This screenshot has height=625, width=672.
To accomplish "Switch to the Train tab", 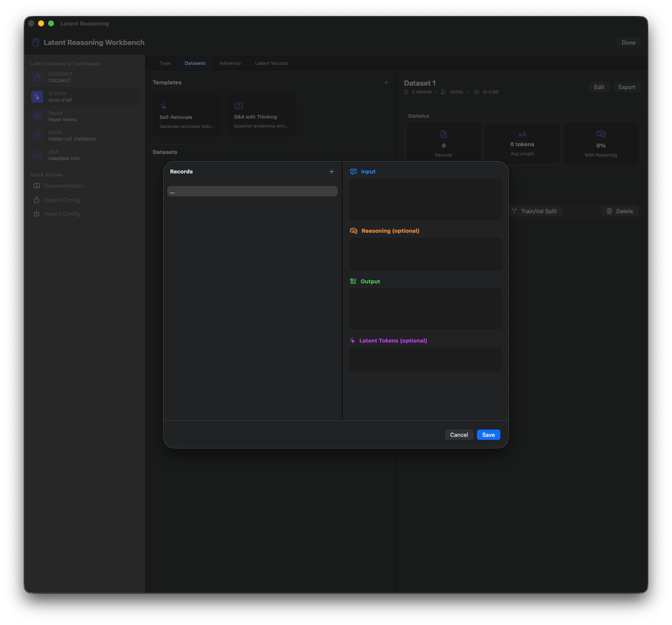I will pyautogui.click(x=165, y=63).
